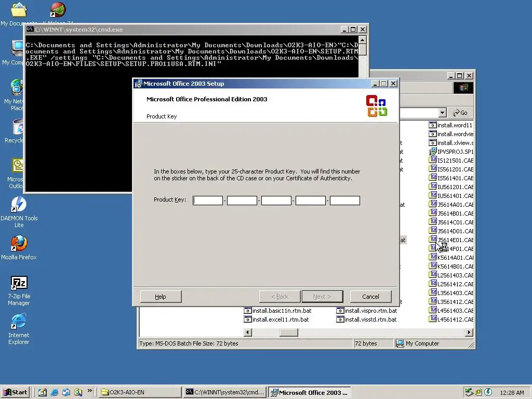Click the Office logo in Setup header
Viewport: 532px width, 399px height.
(377, 106)
